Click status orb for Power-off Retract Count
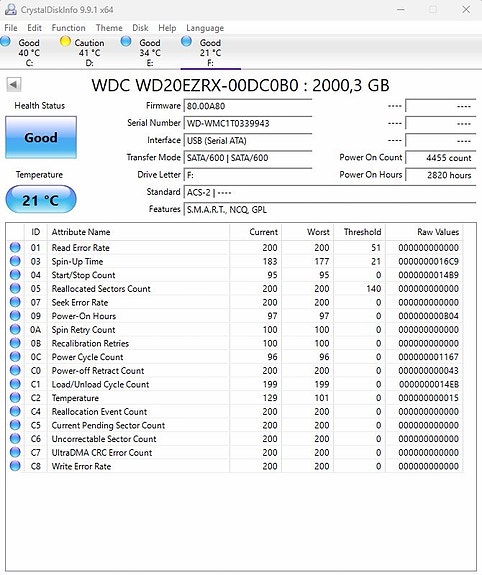 pos(15,370)
